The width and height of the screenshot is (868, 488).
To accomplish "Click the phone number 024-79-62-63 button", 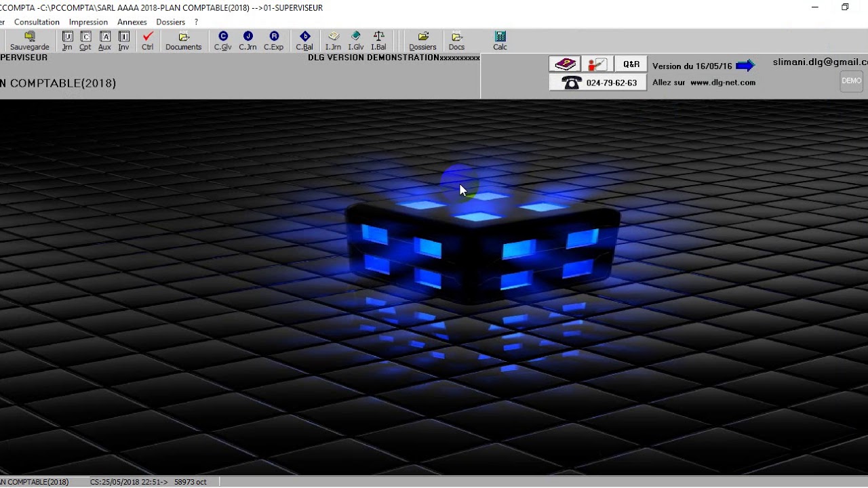I will click(x=598, y=83).
